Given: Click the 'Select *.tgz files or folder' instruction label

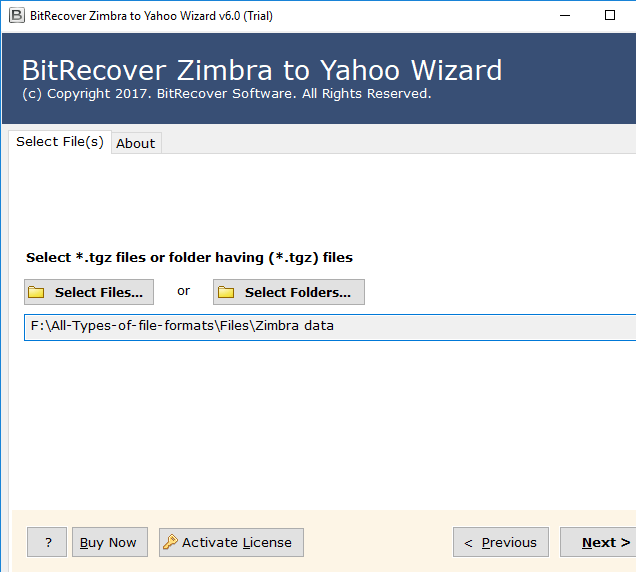Looking at the screenshot, I should (189, 258).
